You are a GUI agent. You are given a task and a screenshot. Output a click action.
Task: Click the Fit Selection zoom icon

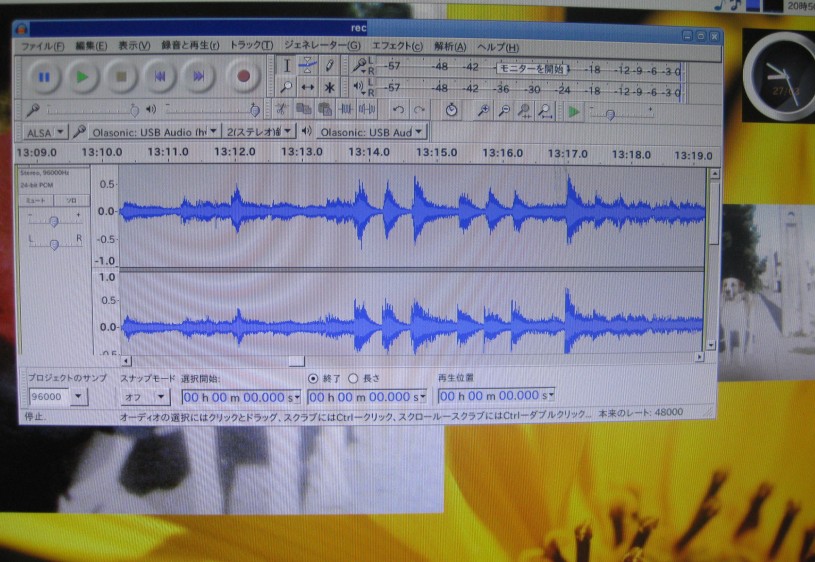pyautogui.click(x=524, y=110)
